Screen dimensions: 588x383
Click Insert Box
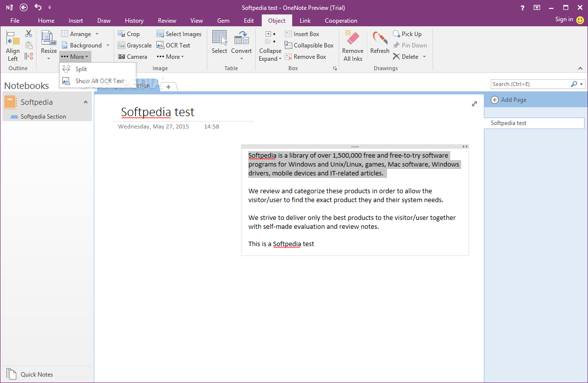pyautogui.click(x=302, y=34)
